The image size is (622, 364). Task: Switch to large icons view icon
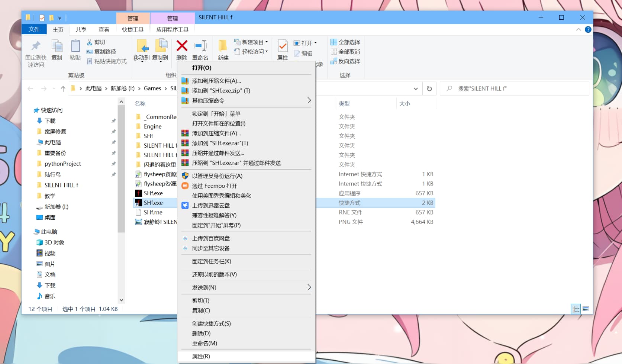click(x=586, y=309)
